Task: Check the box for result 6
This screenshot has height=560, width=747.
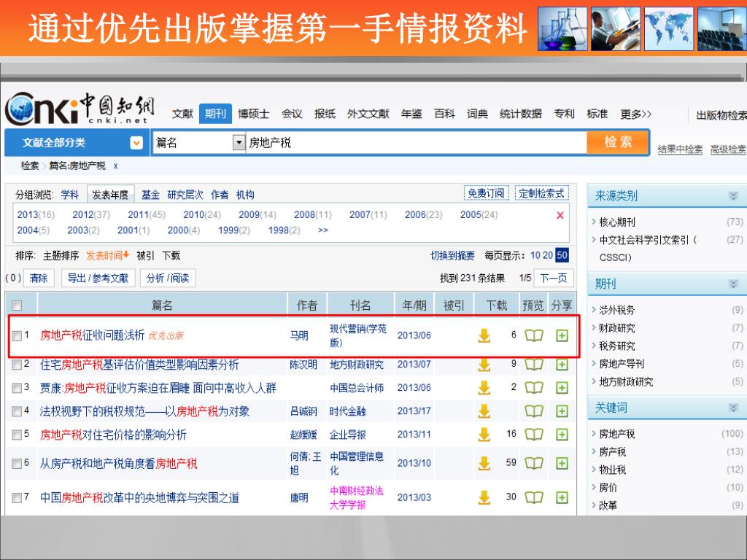Action: tap(17, 463)
